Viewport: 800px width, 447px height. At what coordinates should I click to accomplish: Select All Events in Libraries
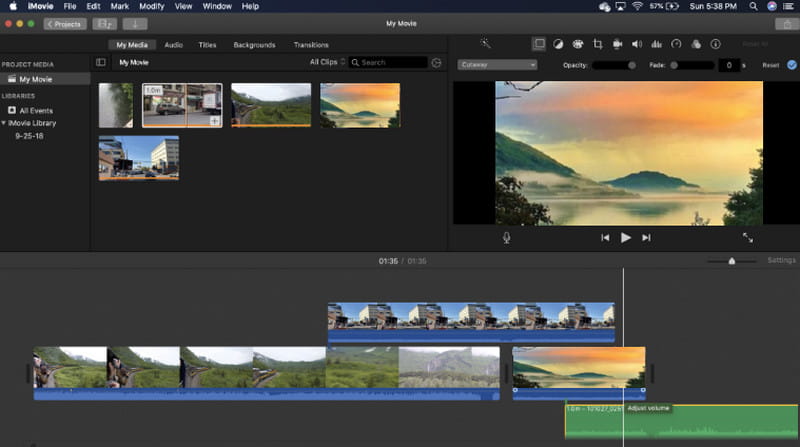(36, 111)
